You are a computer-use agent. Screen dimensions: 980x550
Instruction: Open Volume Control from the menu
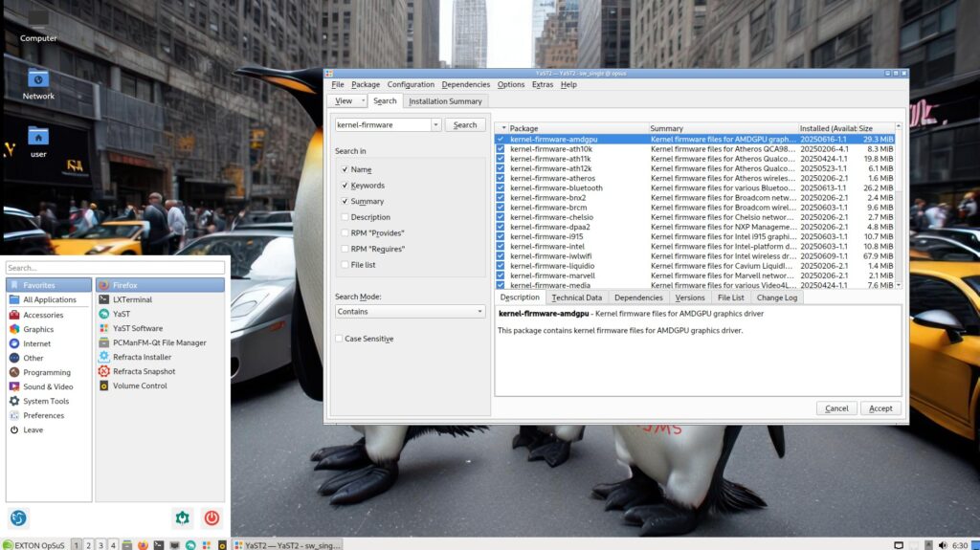(160, 385)
